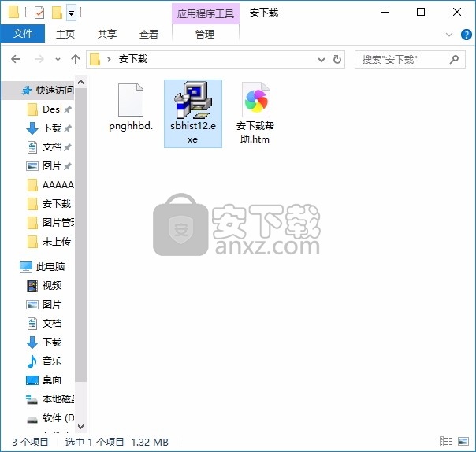Screen dimensions: 476x452
Task: Click the address bar folder icon
Action: 95,59
